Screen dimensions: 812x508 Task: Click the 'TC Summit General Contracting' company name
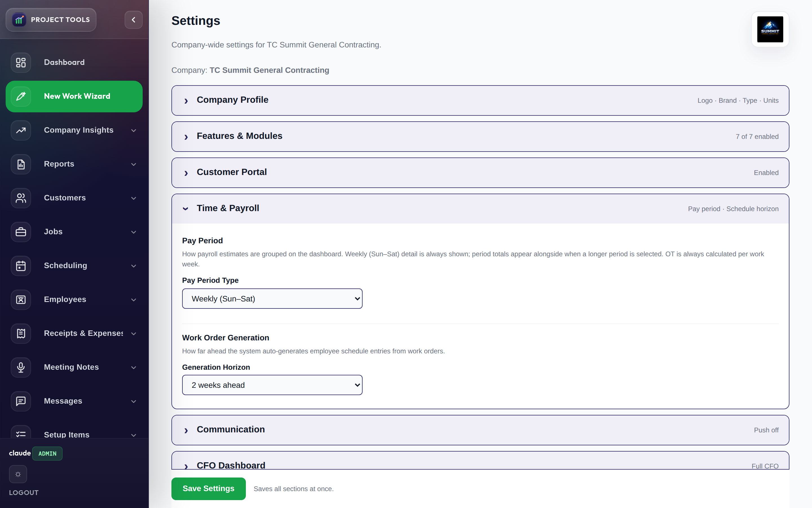269,70
